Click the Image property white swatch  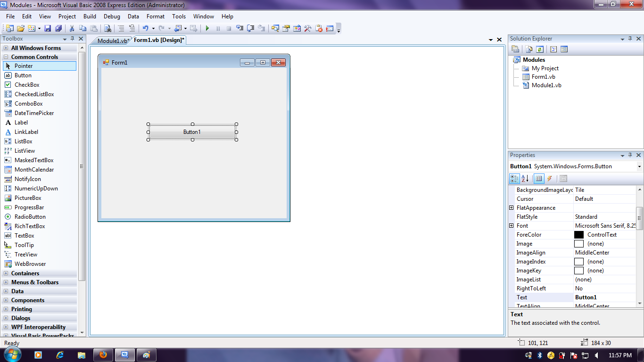pyautogui.click(x=579, y=244)
